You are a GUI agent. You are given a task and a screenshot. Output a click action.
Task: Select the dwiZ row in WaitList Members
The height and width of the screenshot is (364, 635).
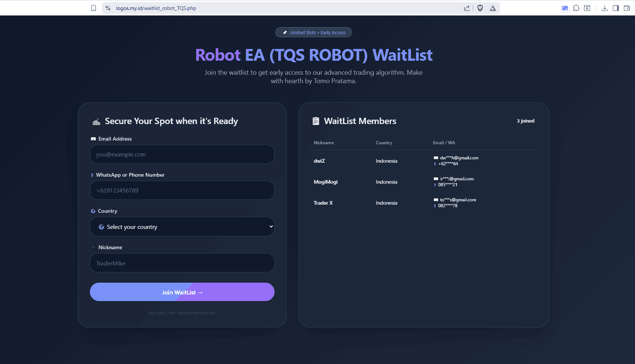pyautogui.click(x=424, y=161)
